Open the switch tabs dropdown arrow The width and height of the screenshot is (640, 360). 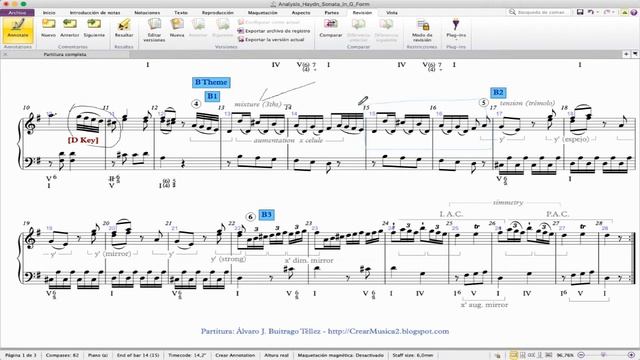[635, 54]
